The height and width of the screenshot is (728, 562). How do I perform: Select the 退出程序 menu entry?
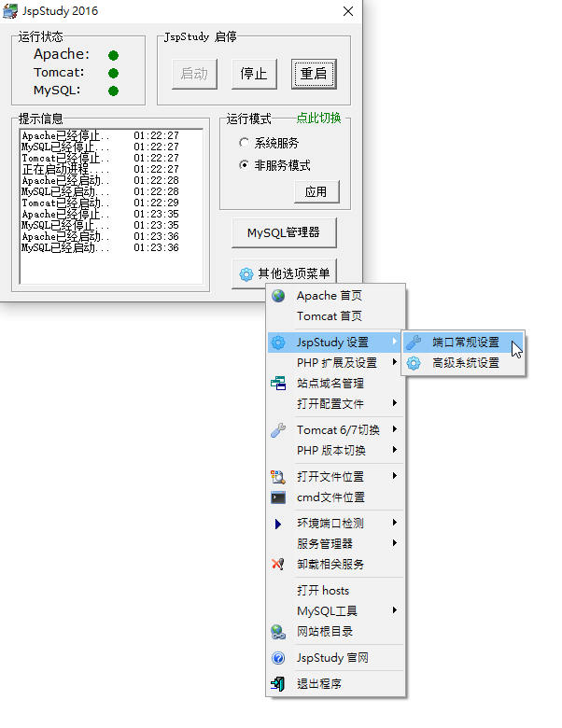(335, 684)
